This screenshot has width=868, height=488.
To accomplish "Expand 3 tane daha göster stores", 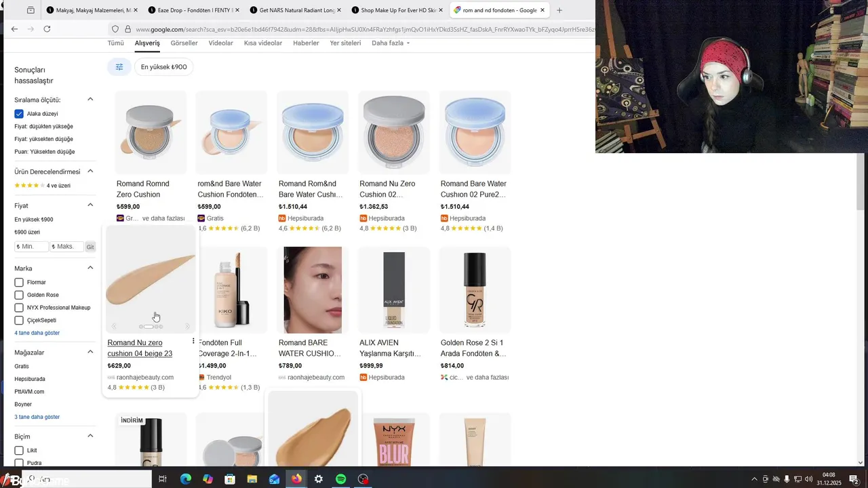I will point(37,417).
